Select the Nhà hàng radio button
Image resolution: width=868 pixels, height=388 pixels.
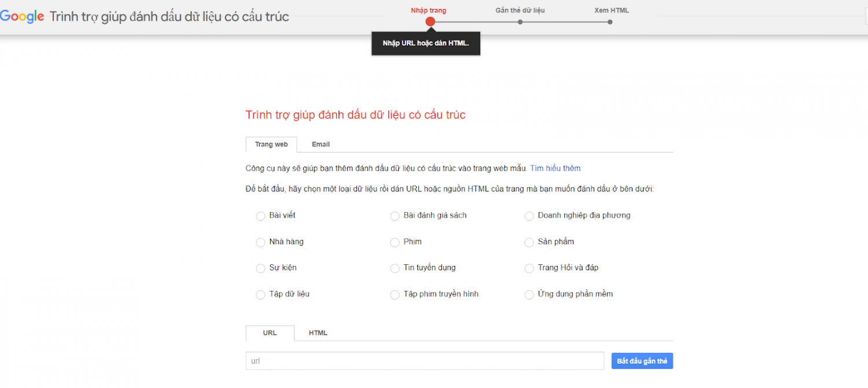pos(260,242)
